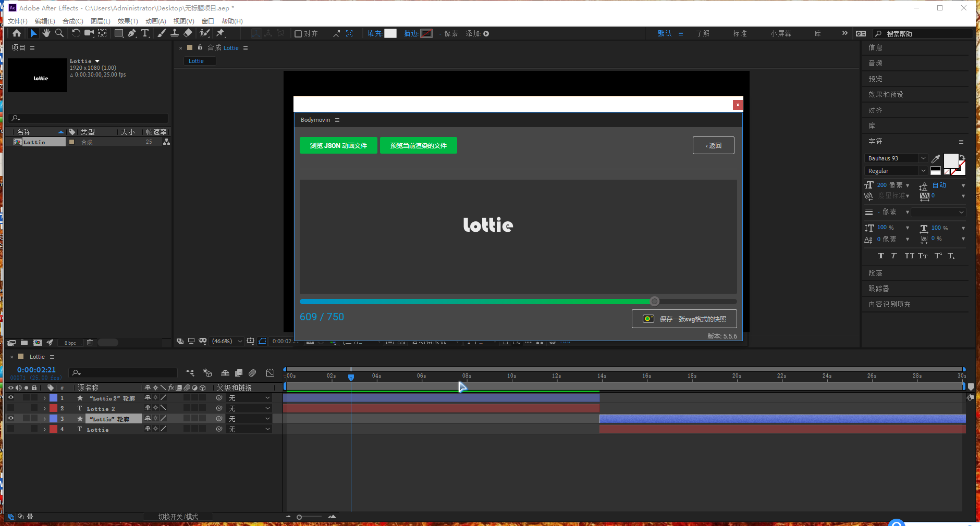Open the 效果(T) menu
The width and height of the screenshot is (980, 526).
pos(128,21)
